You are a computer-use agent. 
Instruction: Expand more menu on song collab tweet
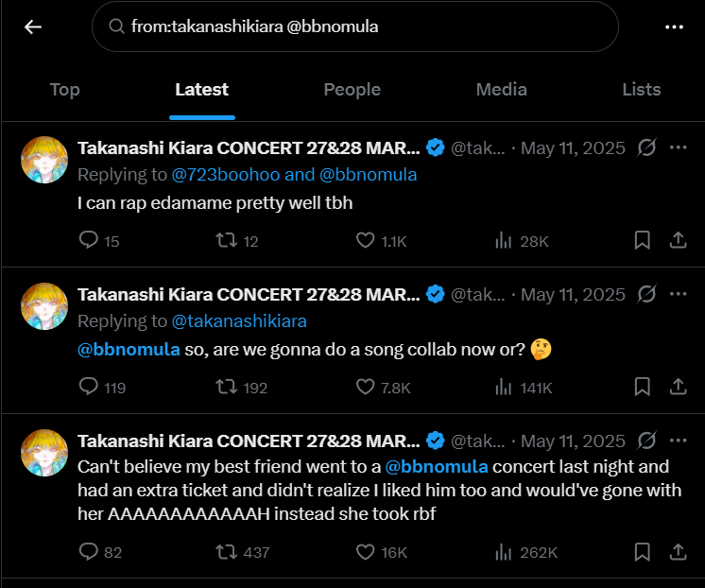[678, 294]
